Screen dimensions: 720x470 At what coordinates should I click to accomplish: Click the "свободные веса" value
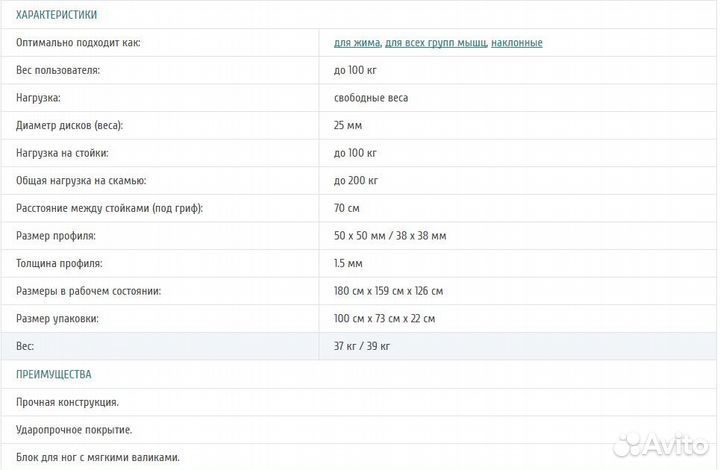tap(371, 98)
